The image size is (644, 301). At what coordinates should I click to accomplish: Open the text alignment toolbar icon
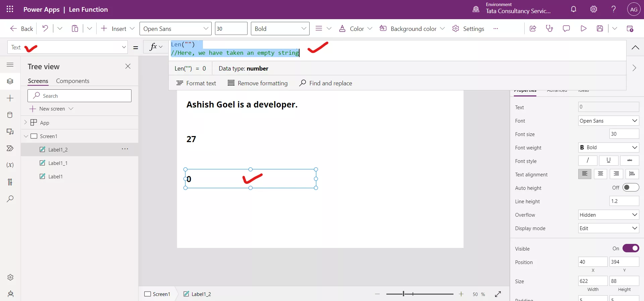click(x=319, y=29)
